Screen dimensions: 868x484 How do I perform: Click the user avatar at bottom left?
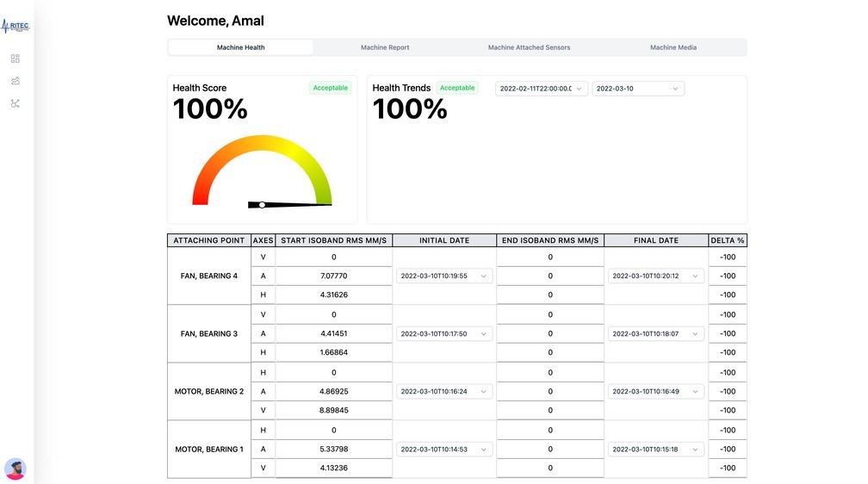[x=15, y=468]
